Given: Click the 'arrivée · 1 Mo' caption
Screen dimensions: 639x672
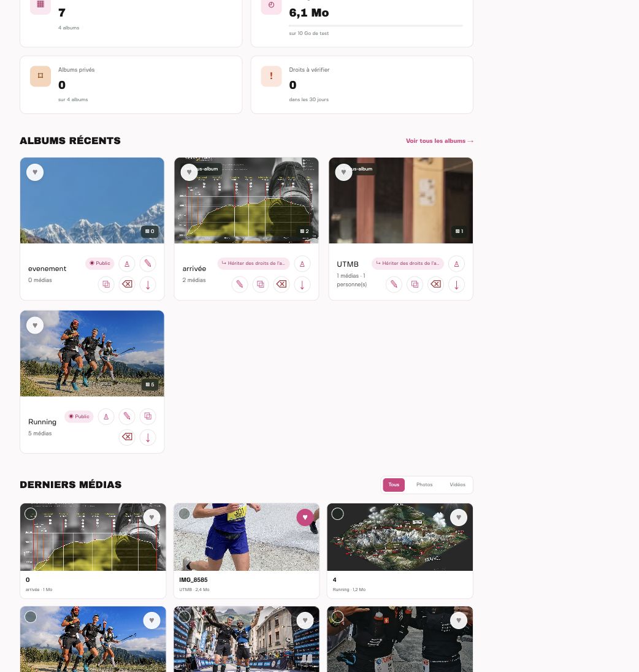Looking at the screenshot, I should (x=39, y=590).
